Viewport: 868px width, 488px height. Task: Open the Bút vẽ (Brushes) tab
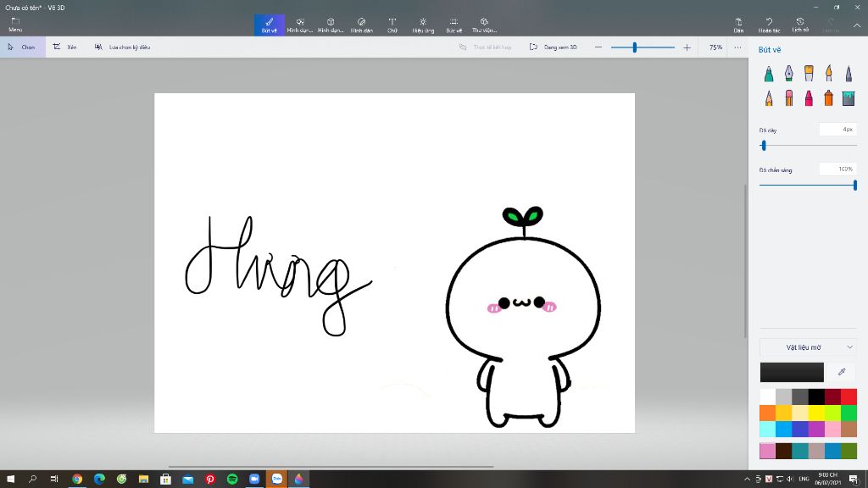270,25
